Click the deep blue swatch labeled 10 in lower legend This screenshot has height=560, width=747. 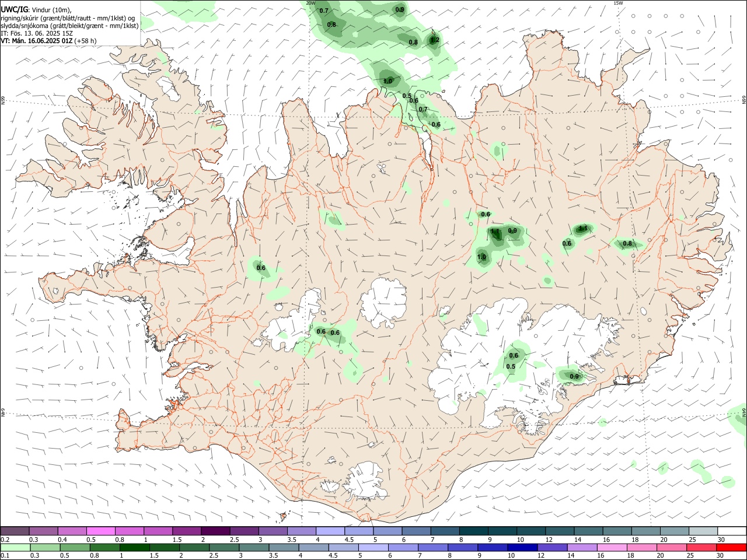[522, 548]
